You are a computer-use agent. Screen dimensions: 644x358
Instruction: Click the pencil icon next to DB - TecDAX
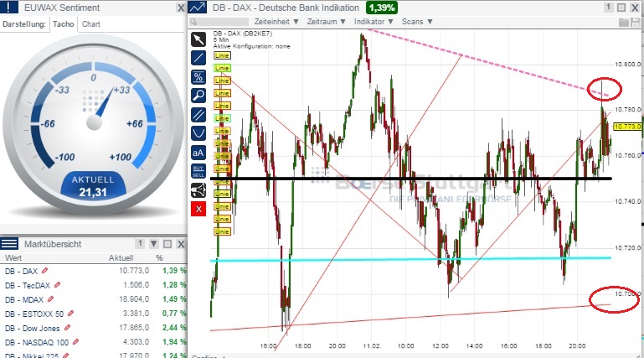(58, 285)
